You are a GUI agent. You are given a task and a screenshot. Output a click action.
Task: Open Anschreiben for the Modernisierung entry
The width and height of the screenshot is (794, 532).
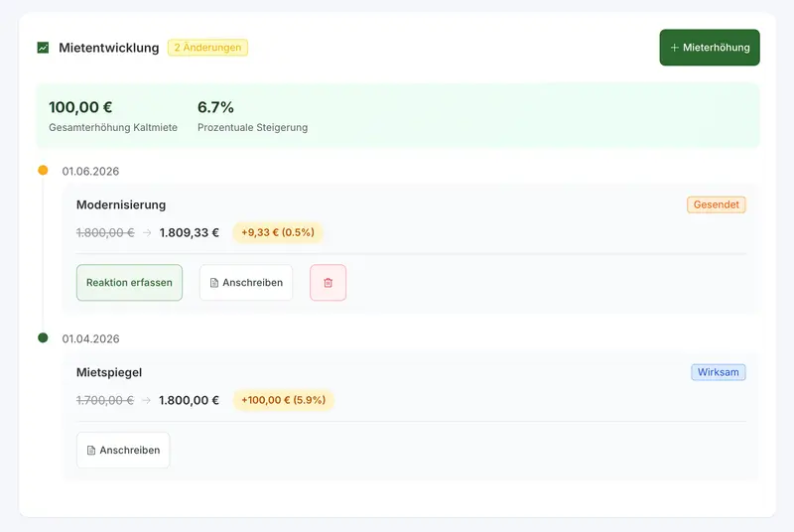(x=246, y=283)
